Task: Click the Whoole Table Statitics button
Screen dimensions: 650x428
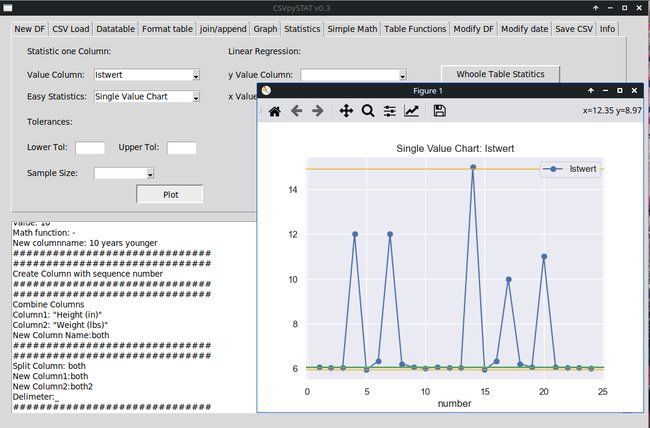Action: (500, 74)
